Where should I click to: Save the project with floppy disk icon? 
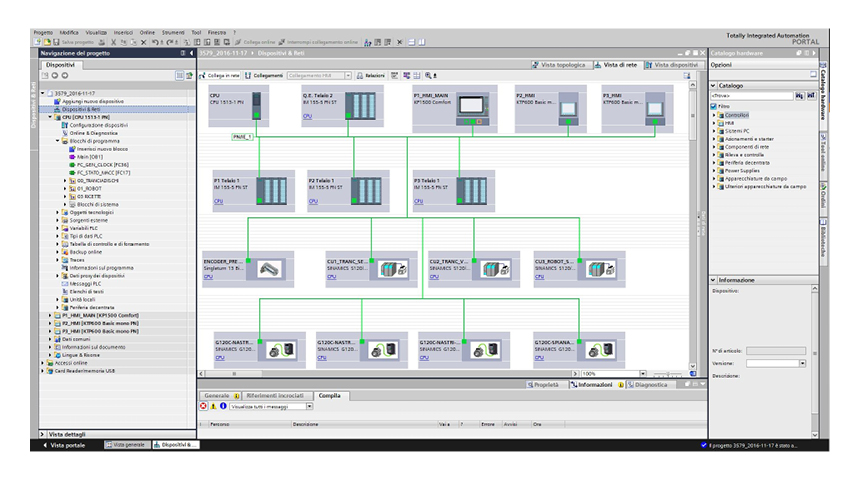point(56,42)
